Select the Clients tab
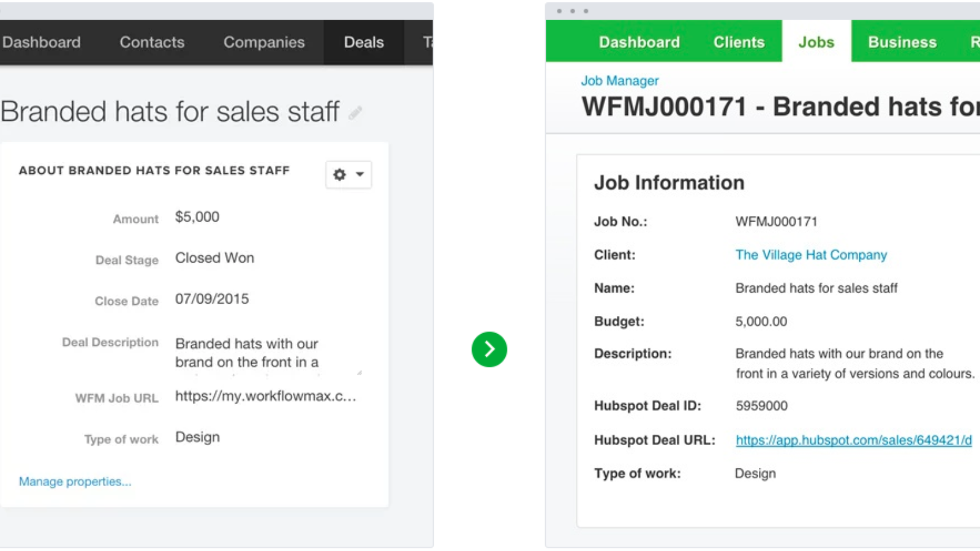The image size is (980, 551). (739, 42)
